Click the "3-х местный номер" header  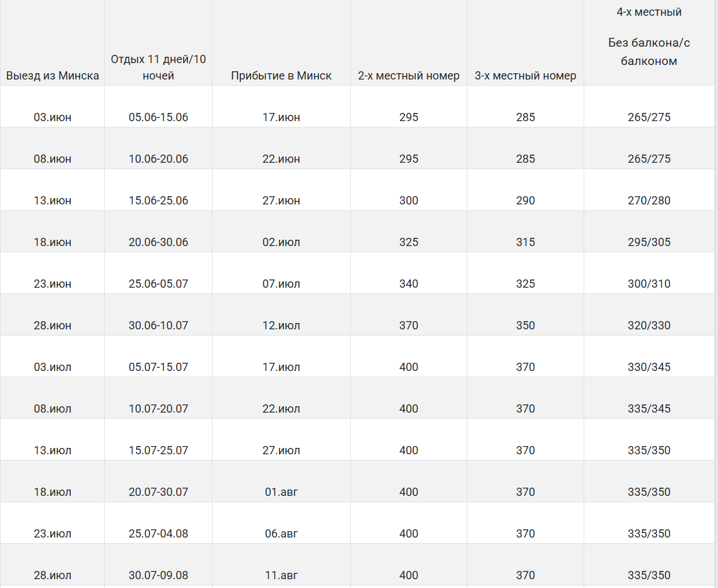tap(526, 76)
